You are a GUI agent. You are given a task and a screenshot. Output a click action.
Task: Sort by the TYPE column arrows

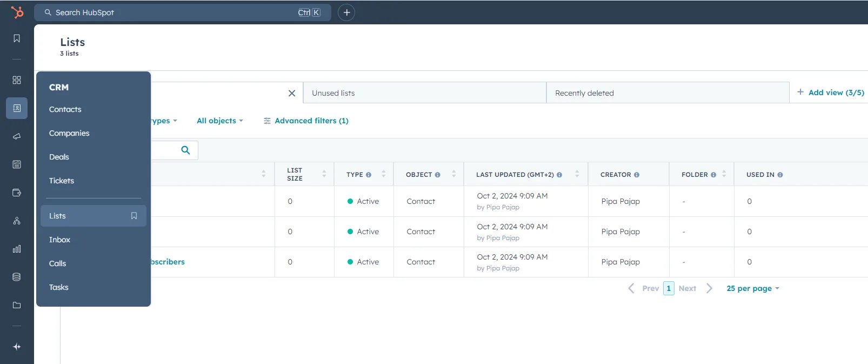[384, 174]
